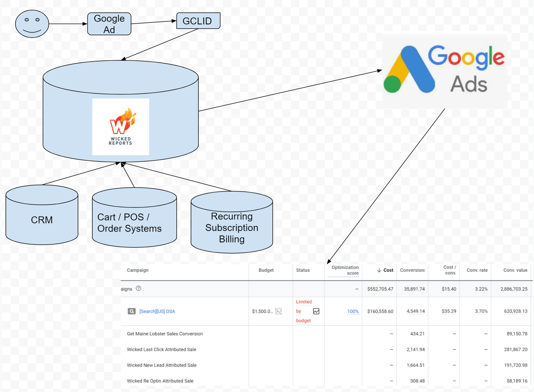
Task: Click the GCLID box in the flowchart
Action: (x=198, y=21)
